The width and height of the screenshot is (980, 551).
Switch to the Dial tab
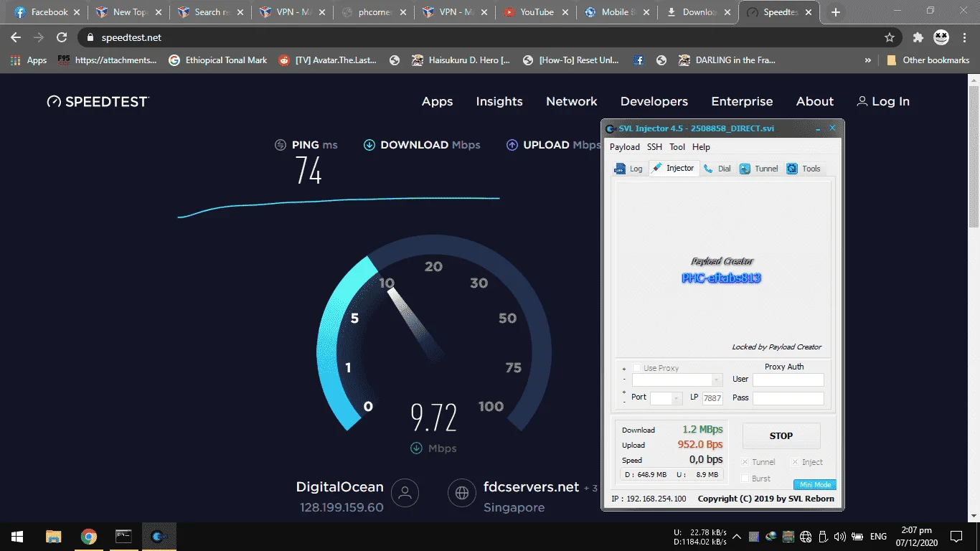pyautogui.click(x=717, y=169)
